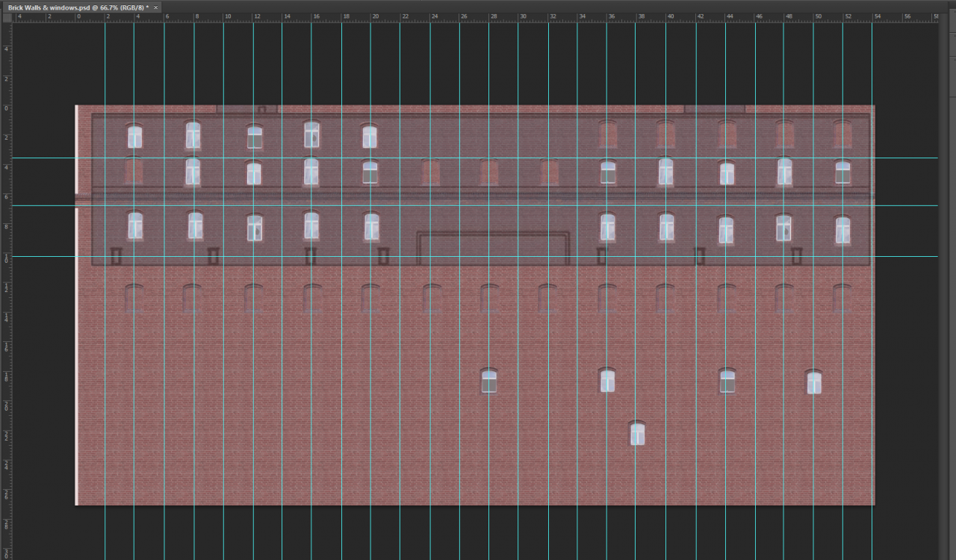Click the 28 mark on the horizontal ruler
This screenshot has height=560, width=956.
tap(493, 16)
